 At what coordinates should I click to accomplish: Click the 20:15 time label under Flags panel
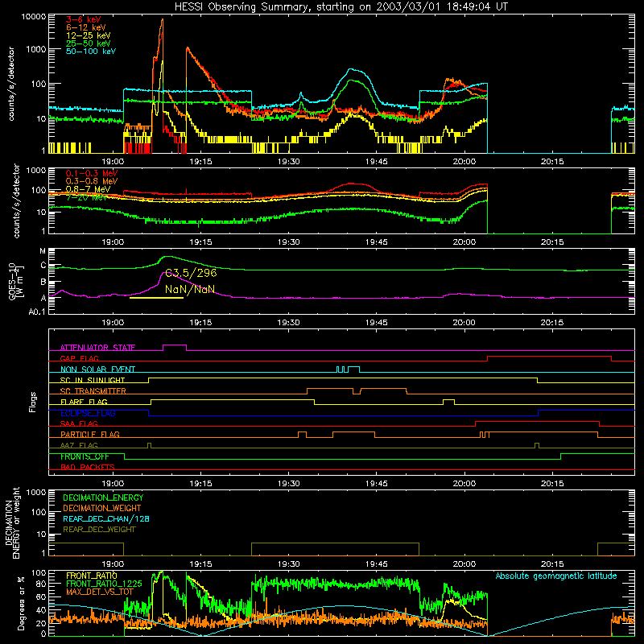552,484
